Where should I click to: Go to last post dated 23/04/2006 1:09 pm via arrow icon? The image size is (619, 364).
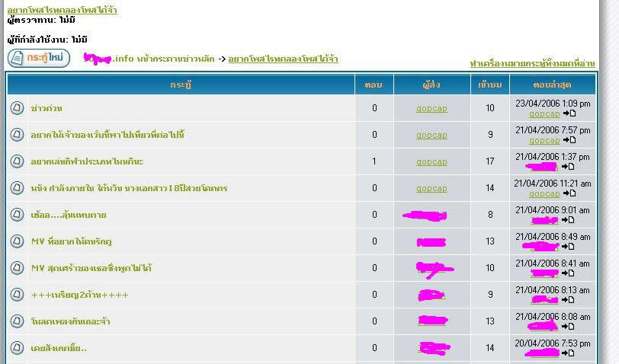coord(569,113)
